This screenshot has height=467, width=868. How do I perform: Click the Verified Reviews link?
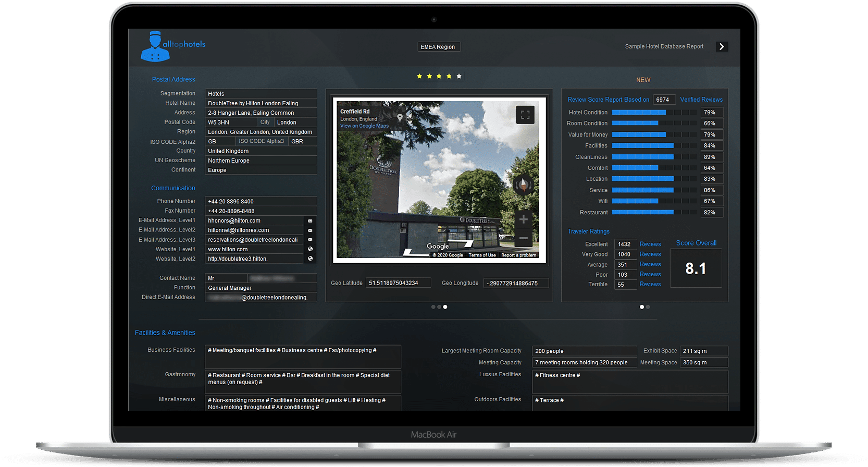point(701,100)
